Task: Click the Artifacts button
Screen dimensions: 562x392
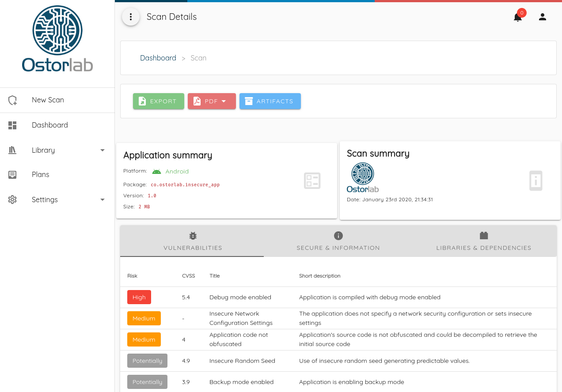Action: click(x=270, y=101)
